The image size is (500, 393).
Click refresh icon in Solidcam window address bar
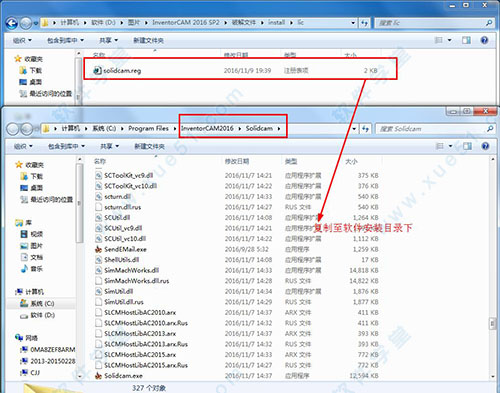[x=365, y=129]
